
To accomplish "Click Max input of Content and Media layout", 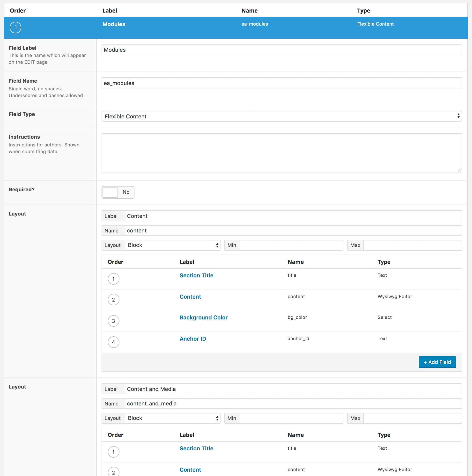I will point(413,418).
